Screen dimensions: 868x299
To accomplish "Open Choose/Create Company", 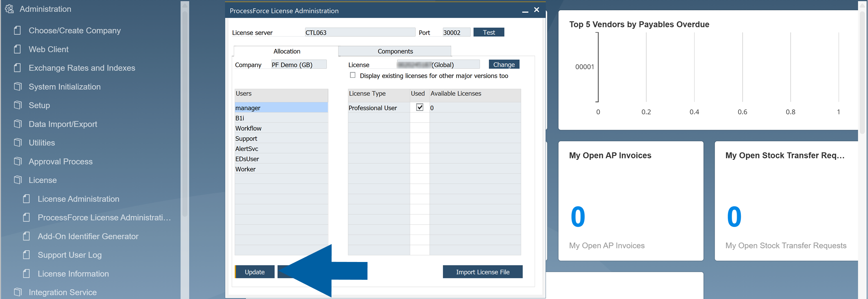I will click(75, 31).
